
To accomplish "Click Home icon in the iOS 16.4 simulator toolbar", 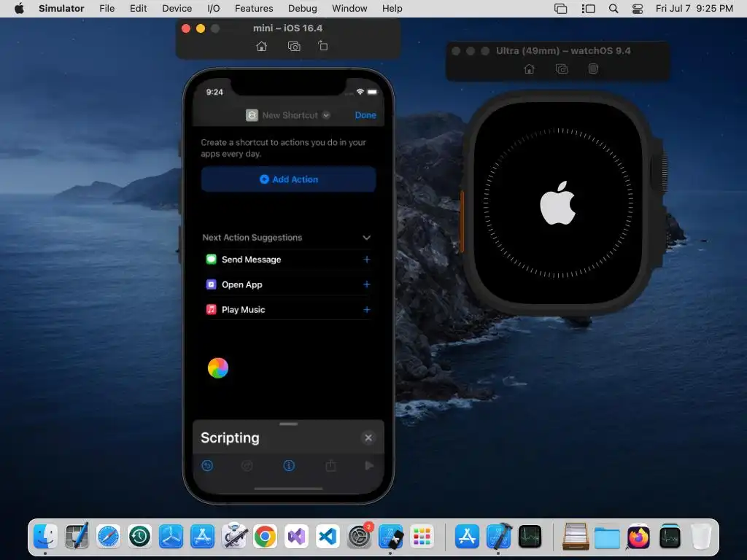I will [x=261, y=46].
